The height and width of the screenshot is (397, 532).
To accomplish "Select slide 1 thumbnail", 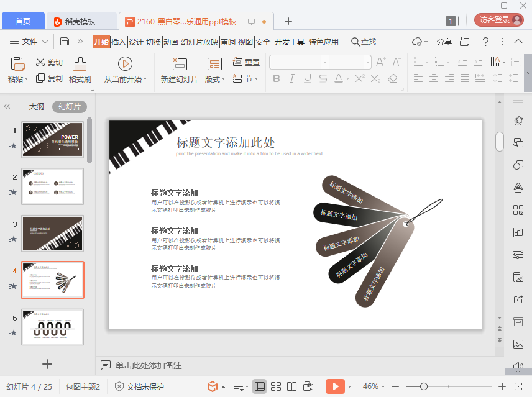I will [x=53, y=140].
